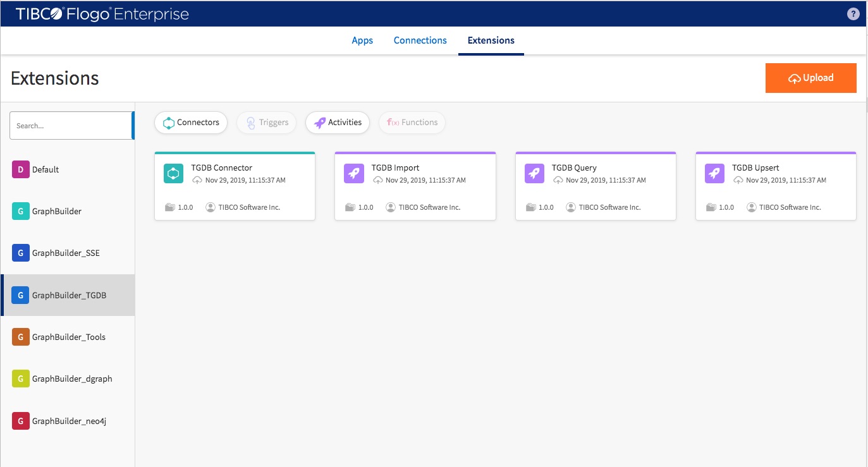Screen dimensions: 868x467
Task: Toggle the Activities filter chip
Action: point(338,123)
